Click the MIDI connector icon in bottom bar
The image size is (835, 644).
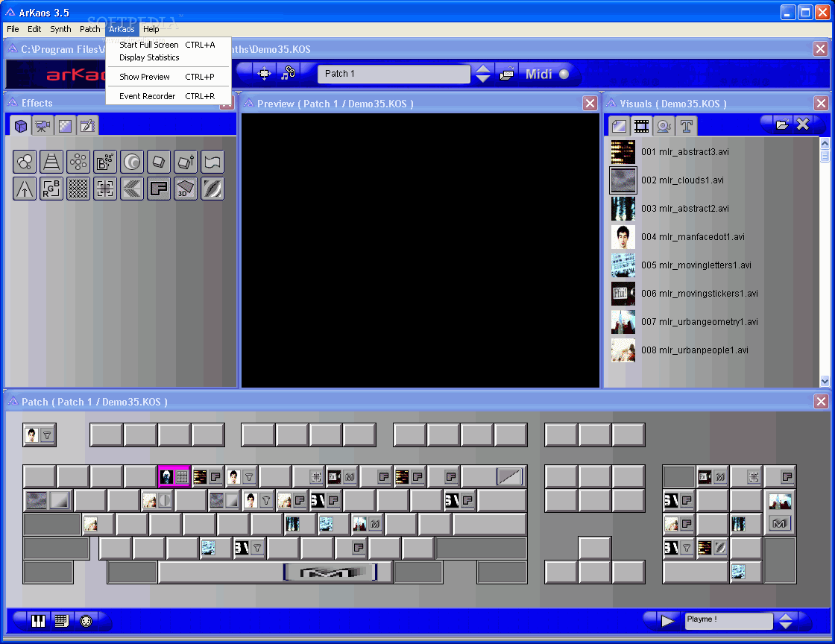(86, 621)
